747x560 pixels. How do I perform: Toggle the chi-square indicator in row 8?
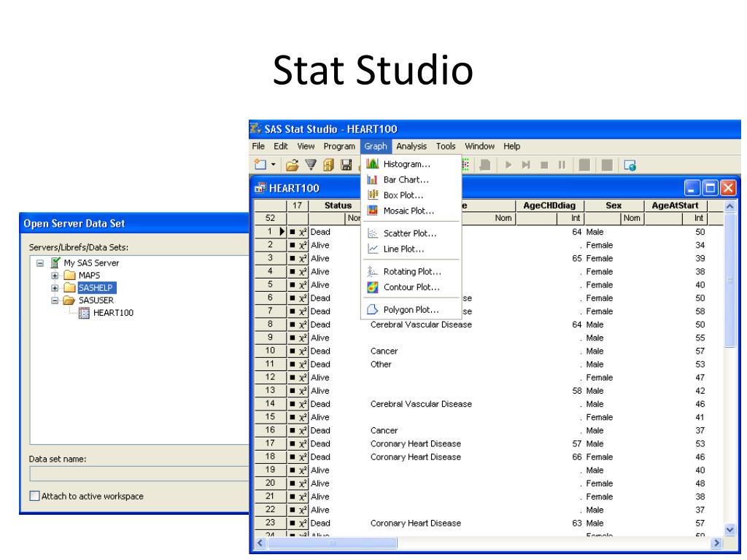click(303, 324)
